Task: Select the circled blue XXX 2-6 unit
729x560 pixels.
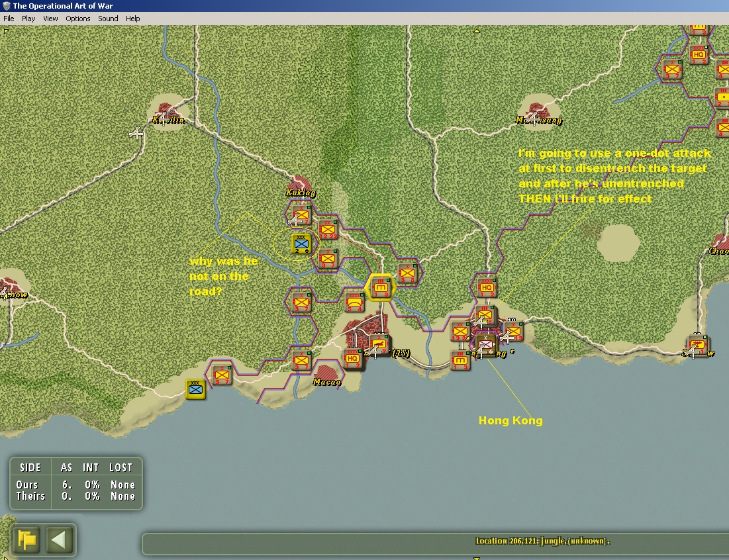Action: coord(301,244)
